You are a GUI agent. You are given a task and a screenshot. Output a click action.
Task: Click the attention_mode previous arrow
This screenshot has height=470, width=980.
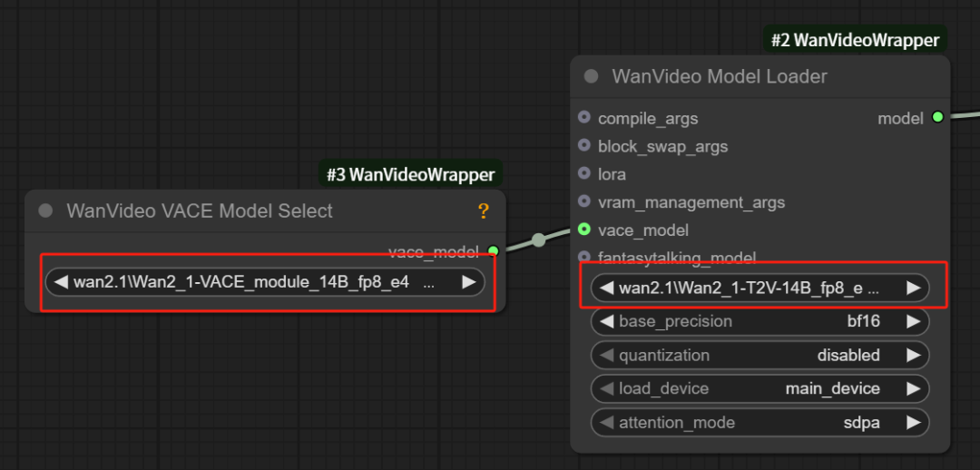click(605, 422)
